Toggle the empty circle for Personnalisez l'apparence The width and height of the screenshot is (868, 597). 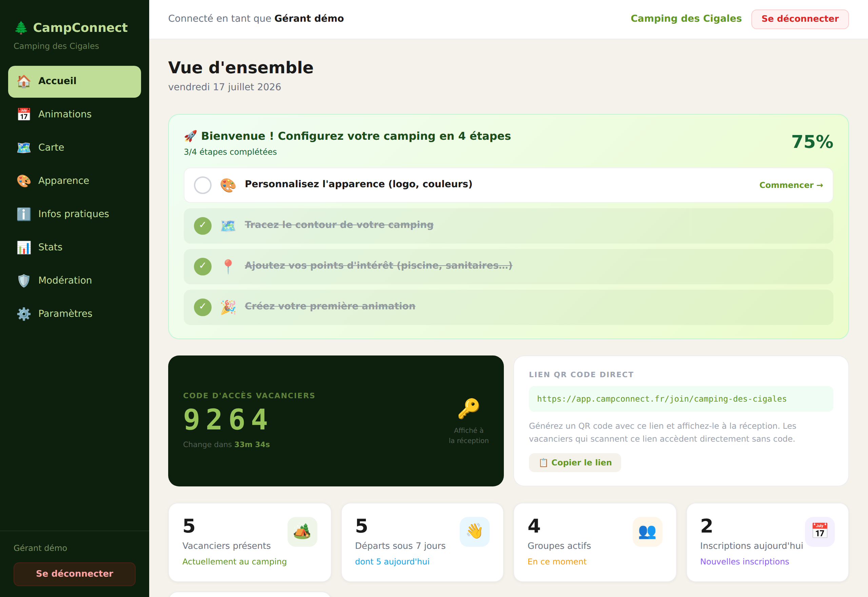tap(203, 185)
